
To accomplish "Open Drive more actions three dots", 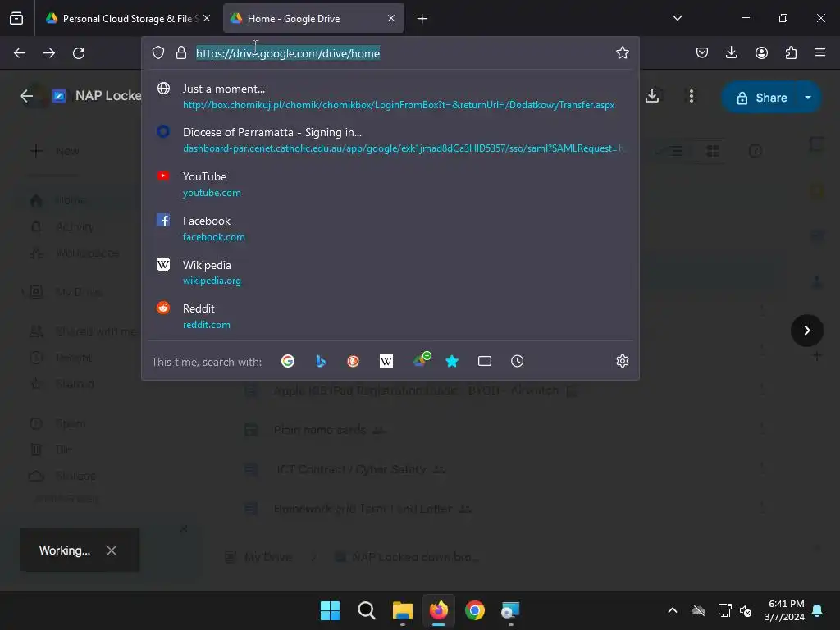I will coord(691,96).
